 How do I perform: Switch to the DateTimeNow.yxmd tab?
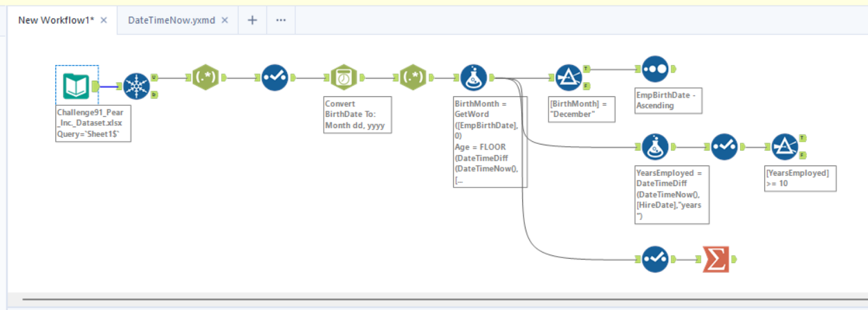coord(173,20)
